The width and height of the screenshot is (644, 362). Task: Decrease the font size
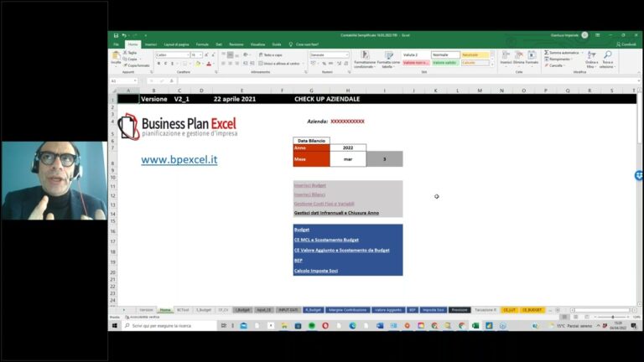coord(213,55)
